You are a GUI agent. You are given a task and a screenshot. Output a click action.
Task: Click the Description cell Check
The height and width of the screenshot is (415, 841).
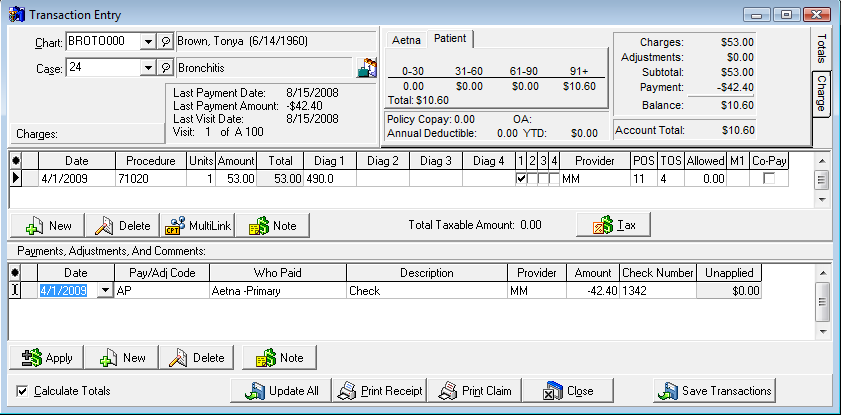coord(427,291)
